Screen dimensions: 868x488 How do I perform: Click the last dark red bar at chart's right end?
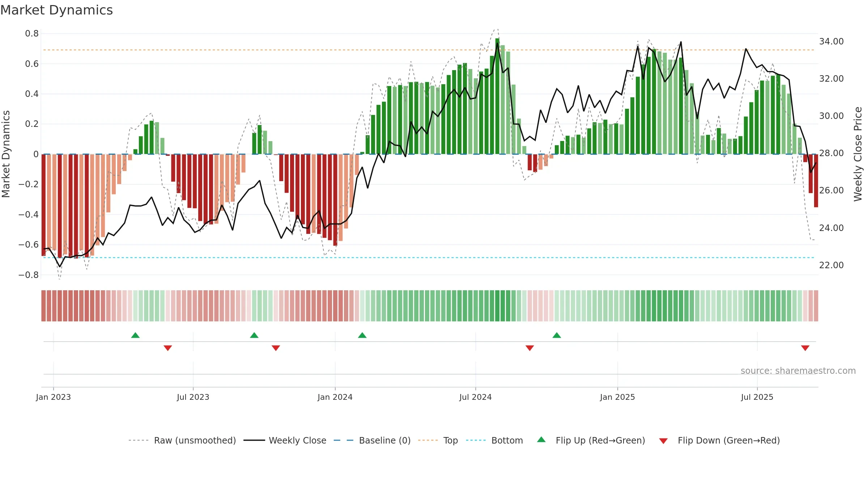point(816,181)
